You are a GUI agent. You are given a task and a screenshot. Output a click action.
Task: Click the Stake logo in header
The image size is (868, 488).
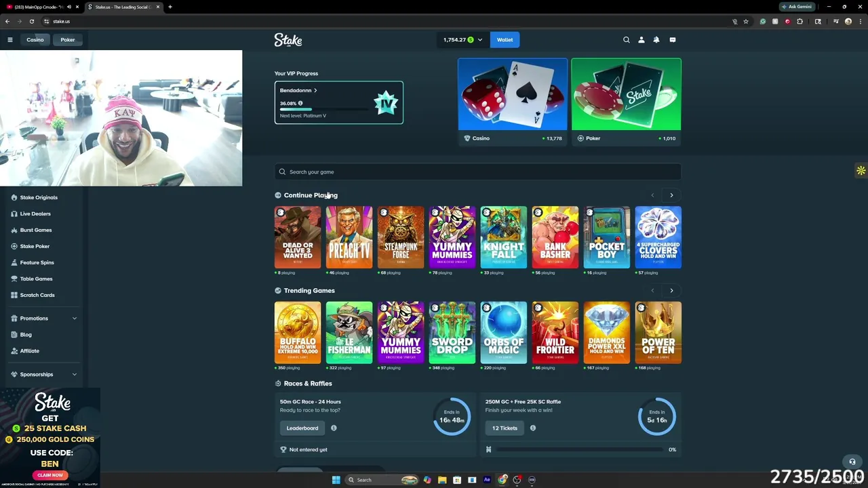288,40
